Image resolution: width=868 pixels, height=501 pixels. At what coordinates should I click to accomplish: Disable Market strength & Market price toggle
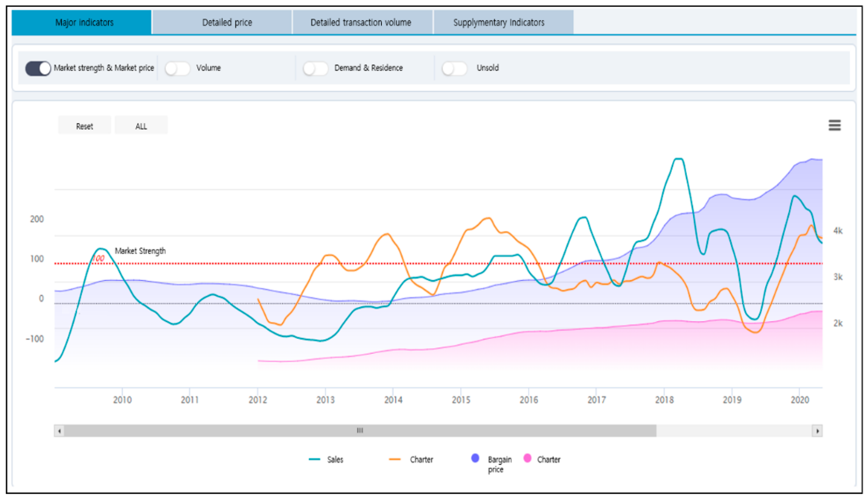coord(38,68)
